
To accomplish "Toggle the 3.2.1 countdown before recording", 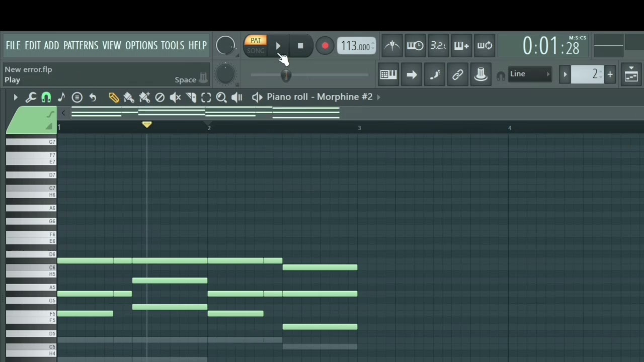I will [x=438, y=46].
